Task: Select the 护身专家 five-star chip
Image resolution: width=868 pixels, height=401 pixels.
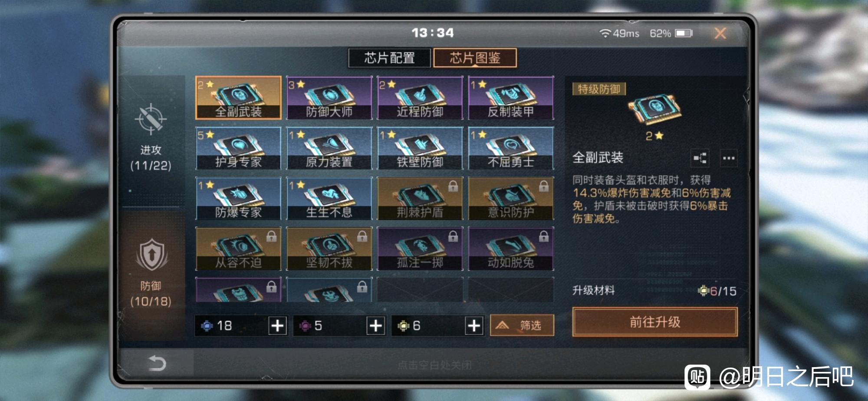Action: tap(238, 148)
